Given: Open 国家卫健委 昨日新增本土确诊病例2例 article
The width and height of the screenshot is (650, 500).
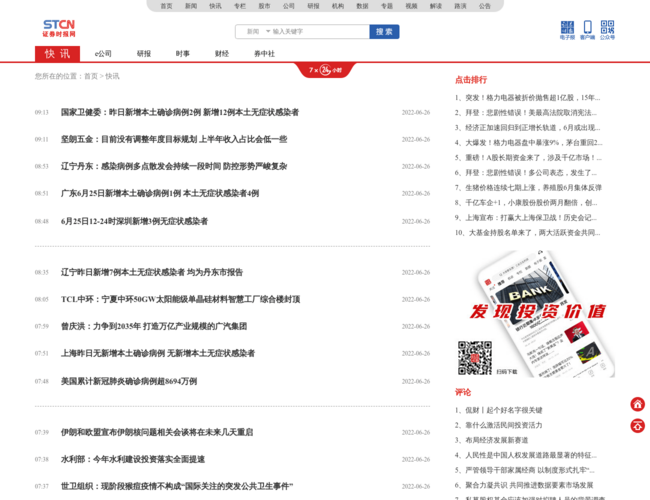Looking at the screenshot, I should point(180,112).
